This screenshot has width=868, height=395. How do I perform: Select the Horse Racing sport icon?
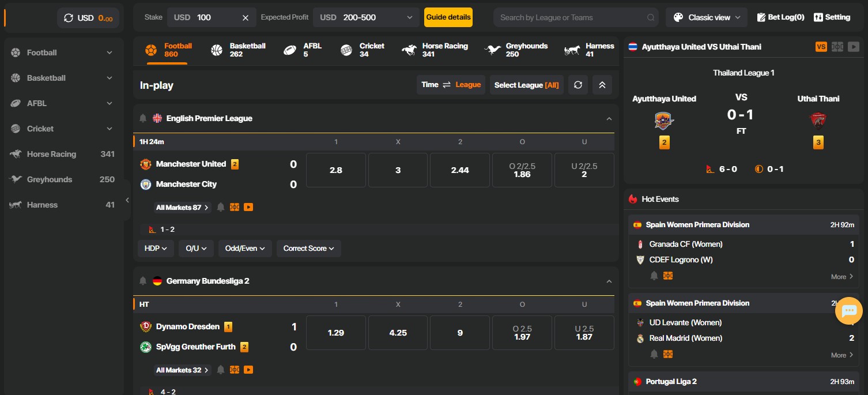coord(409,50)
